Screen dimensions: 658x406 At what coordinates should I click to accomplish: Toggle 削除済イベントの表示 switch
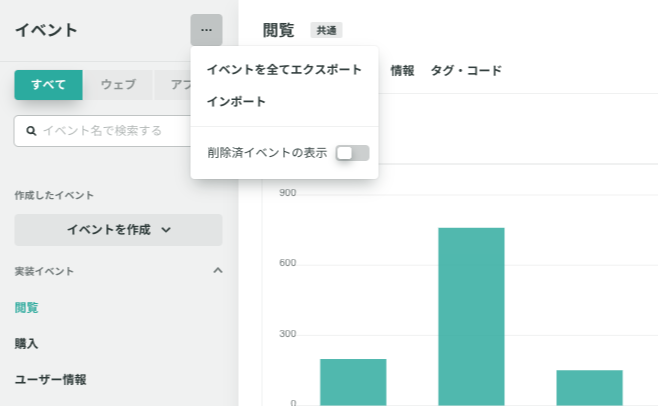352,153
